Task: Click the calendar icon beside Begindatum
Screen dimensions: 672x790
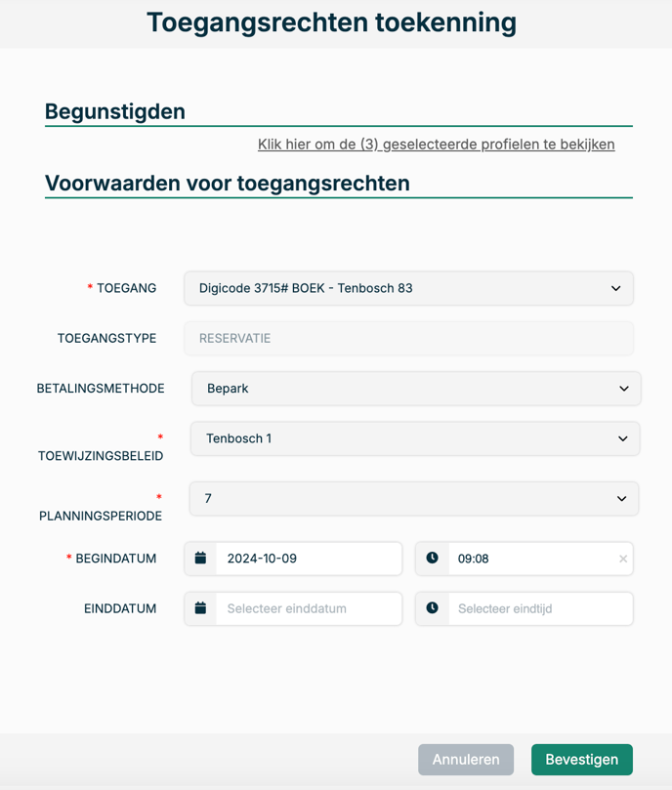Action: tap(200, 558)
